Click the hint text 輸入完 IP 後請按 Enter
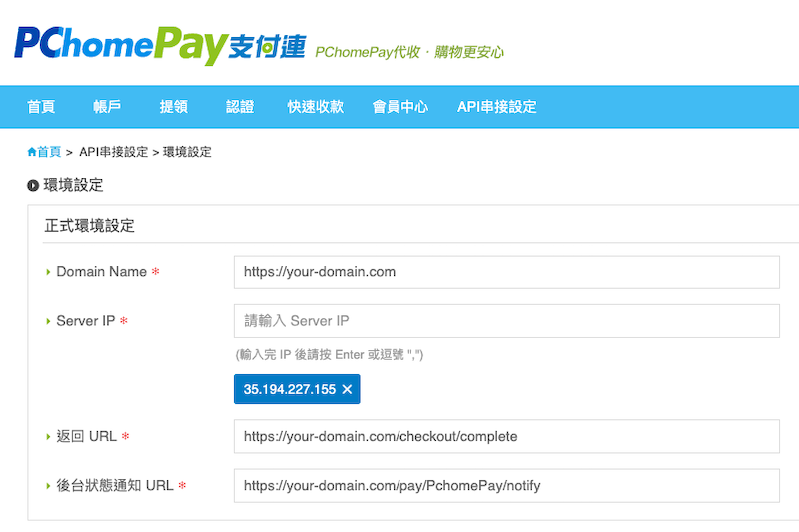 [x=330, y=355]
